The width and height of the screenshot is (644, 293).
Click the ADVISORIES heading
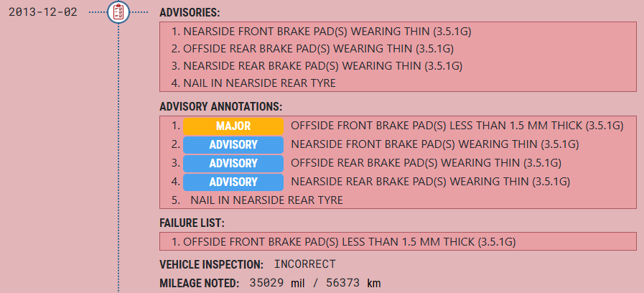pos(190,13)
